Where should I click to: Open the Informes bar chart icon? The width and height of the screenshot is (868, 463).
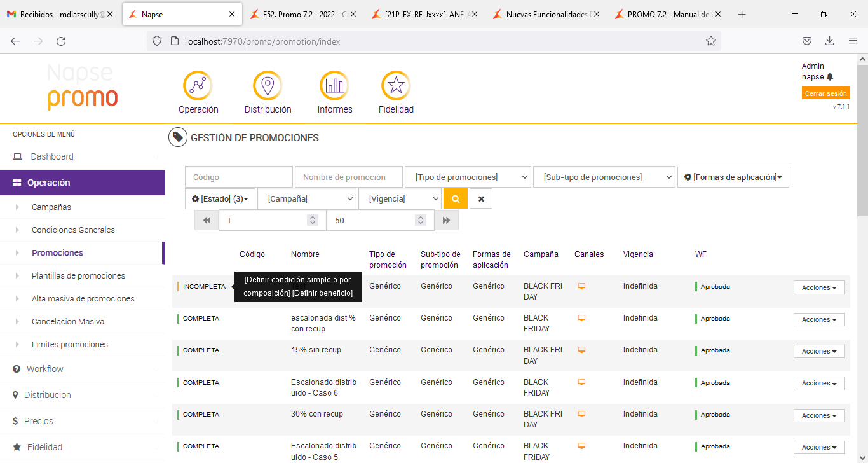click(334, 85)
